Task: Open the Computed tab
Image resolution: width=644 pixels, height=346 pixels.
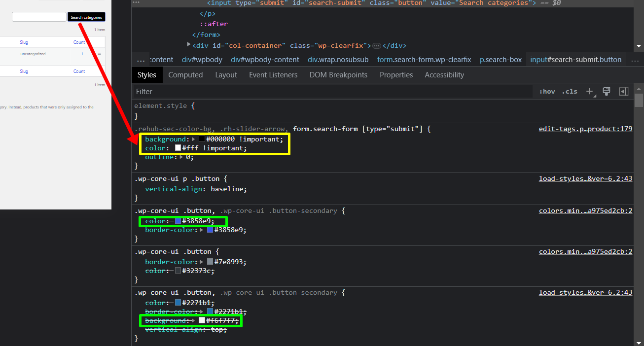Action: click(x=185, y=75)
